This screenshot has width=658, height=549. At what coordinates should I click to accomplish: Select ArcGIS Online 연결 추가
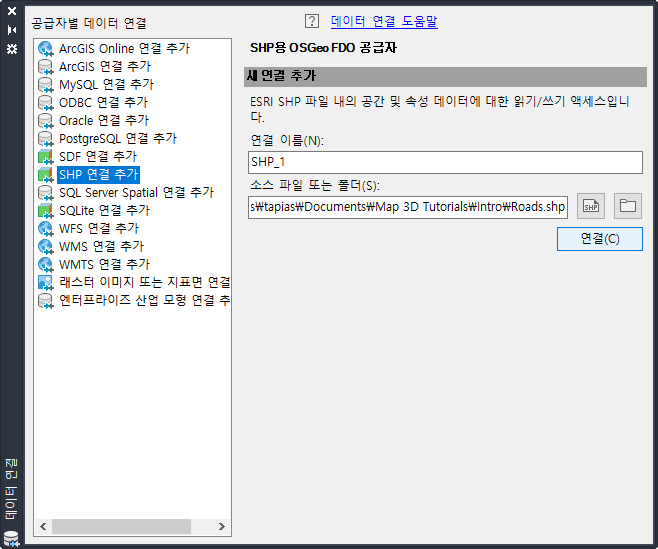124,49
